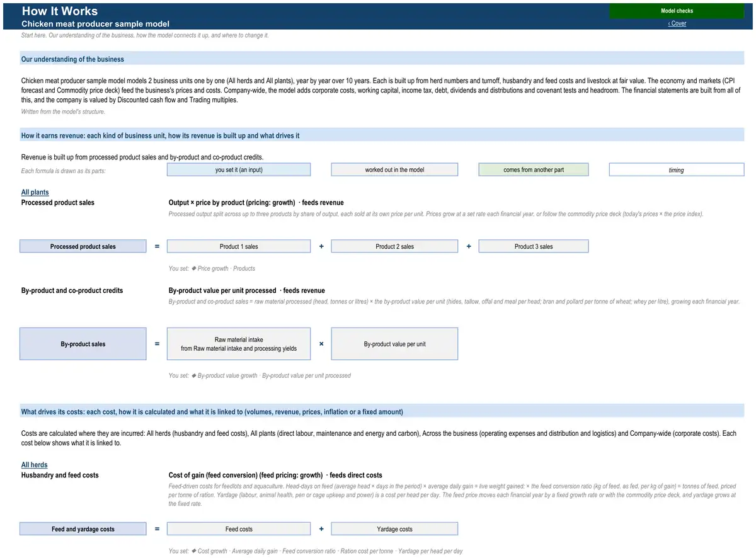Click the 'worked out in the model' legend box
The width and height of the screenshot is (756, 558).
click(x=394, y=169)
